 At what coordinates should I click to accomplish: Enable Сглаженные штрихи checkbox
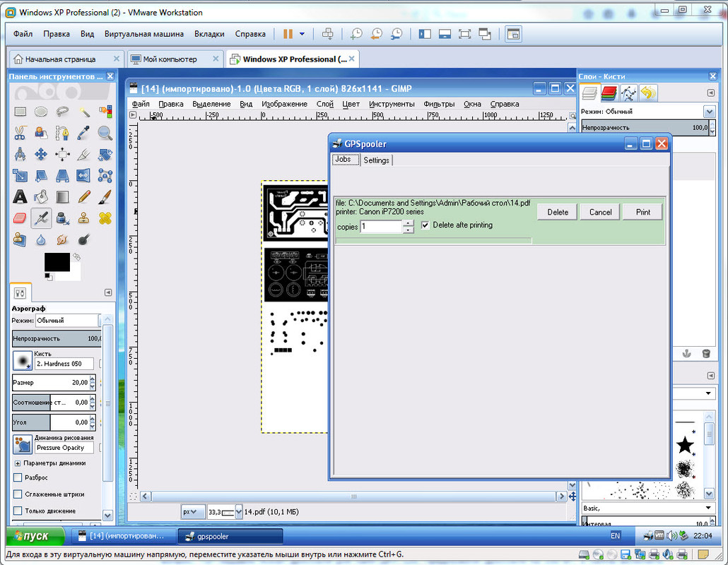pyautogui.click(x=18, y=494)
